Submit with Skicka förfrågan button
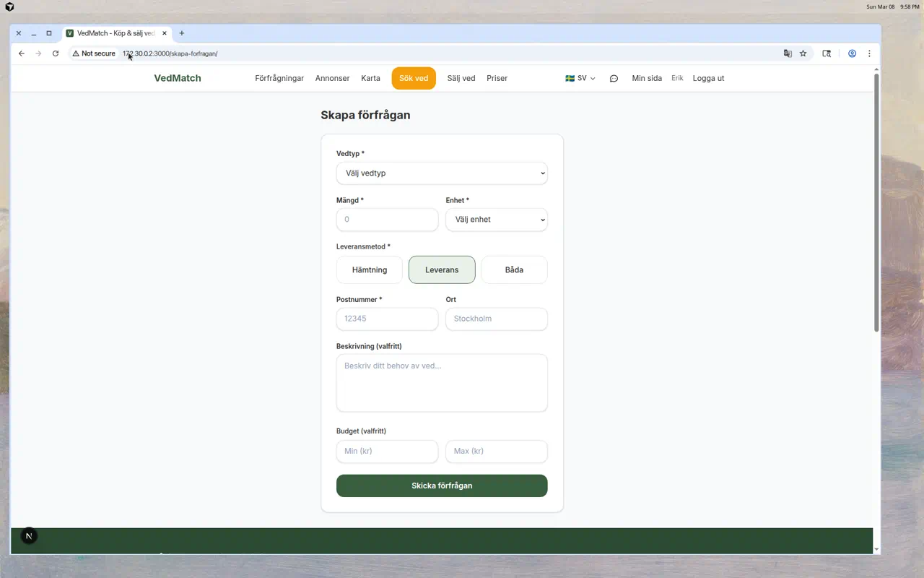Image resolution: width=924 pixels, height=578 pixels. pos(442,486)
